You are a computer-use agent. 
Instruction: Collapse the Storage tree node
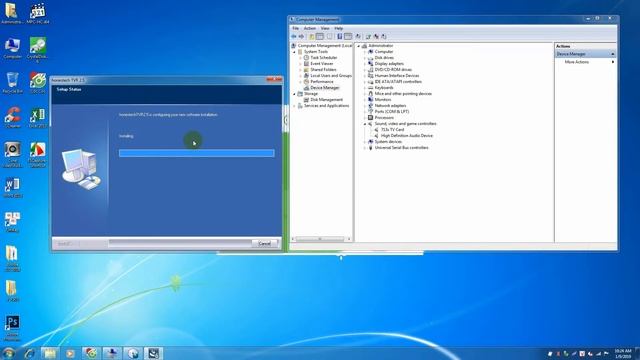(x=294, y=94)
